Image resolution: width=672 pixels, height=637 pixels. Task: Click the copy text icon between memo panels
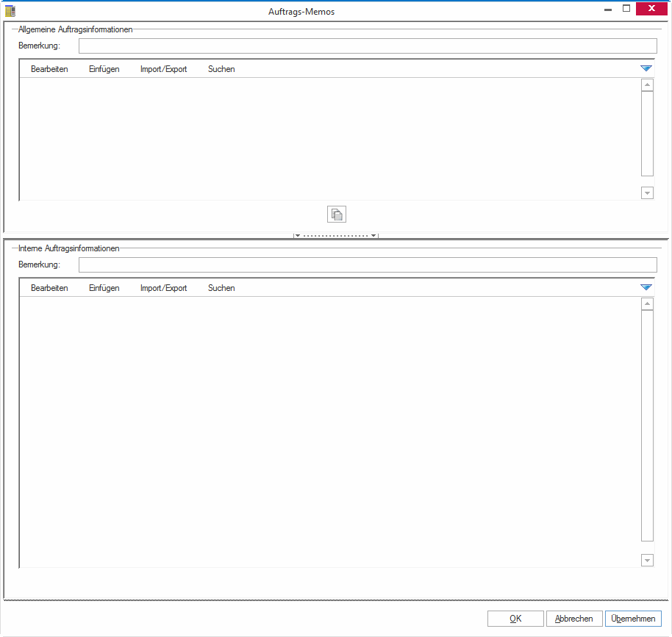click(337, 215)
